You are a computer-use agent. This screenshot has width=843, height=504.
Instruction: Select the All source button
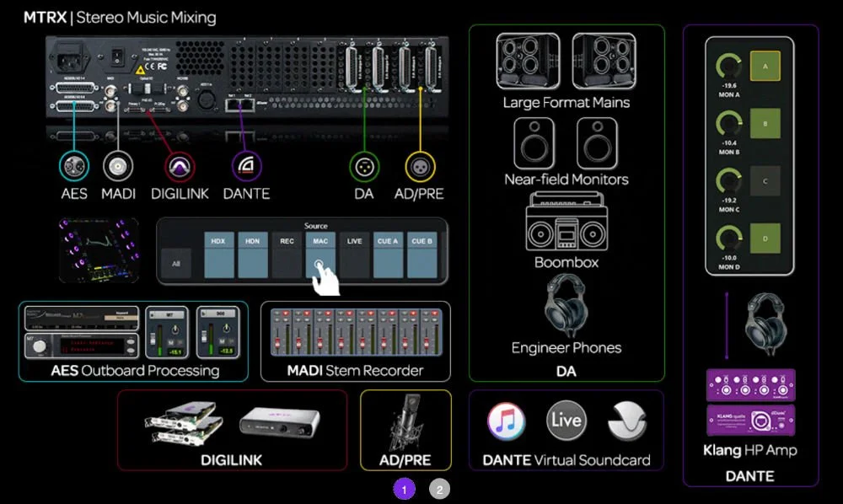click(x=176, y=263)
